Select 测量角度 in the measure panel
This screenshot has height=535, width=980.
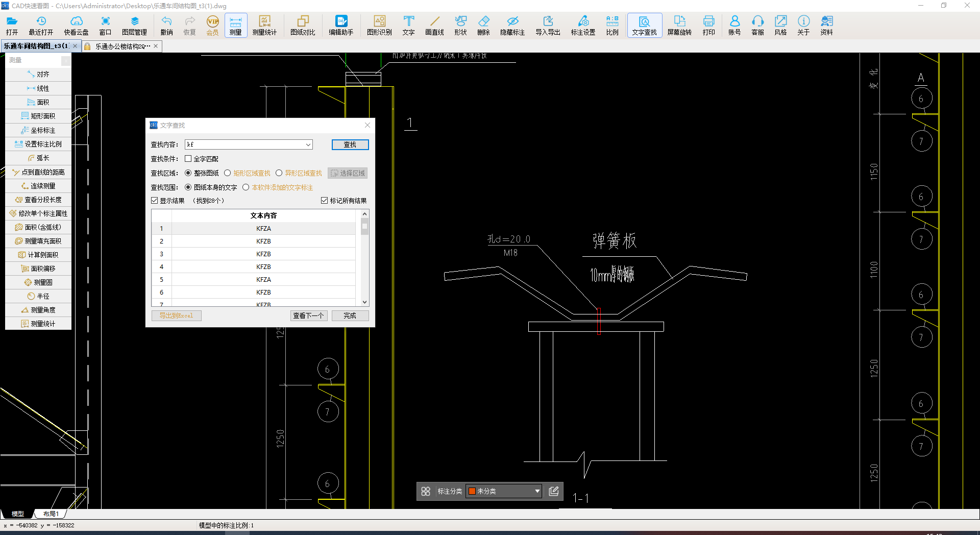pos(38,310)
